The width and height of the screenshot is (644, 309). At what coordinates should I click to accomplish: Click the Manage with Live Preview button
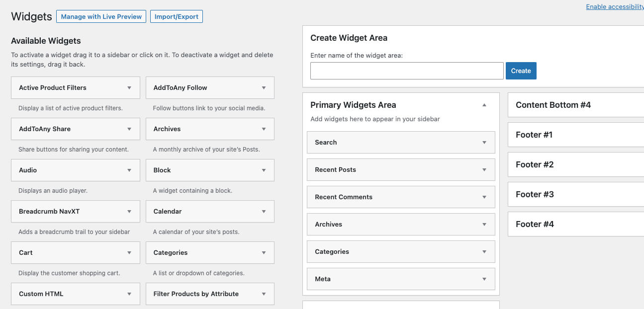101,16
